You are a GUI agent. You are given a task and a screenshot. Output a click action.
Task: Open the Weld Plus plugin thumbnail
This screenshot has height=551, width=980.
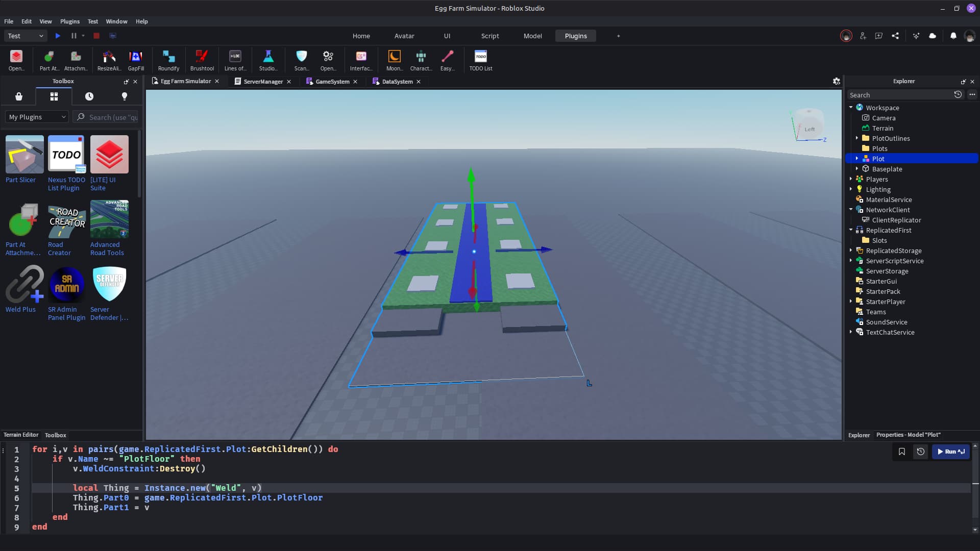(24, 284)
